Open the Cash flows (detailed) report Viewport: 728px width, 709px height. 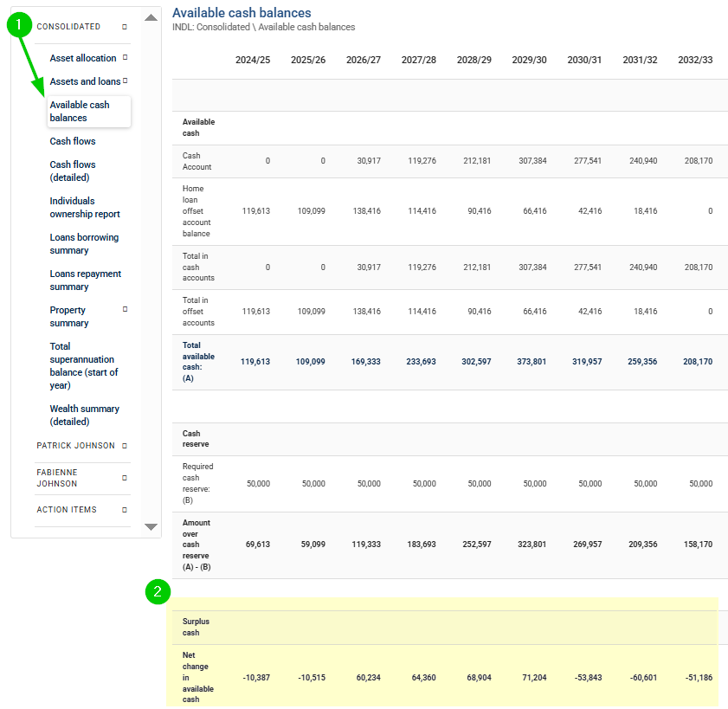[x=73, y=171]
